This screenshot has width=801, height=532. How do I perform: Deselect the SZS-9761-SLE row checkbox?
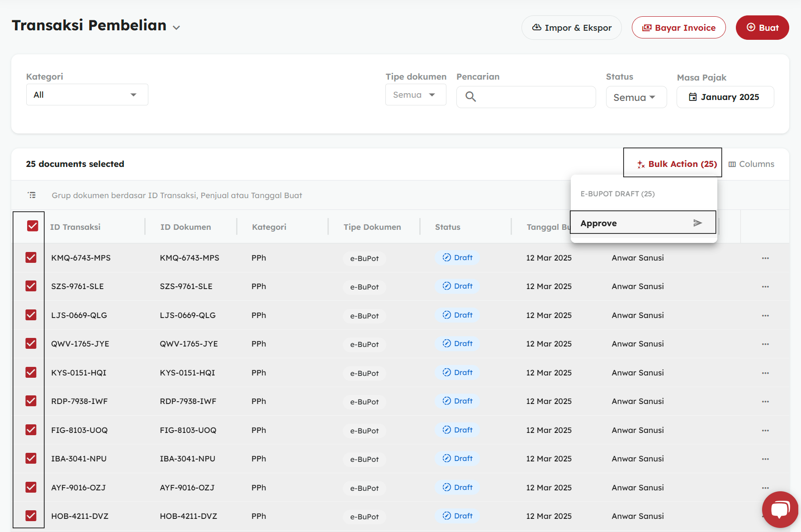pyautogui.click(x=31, y=286)
